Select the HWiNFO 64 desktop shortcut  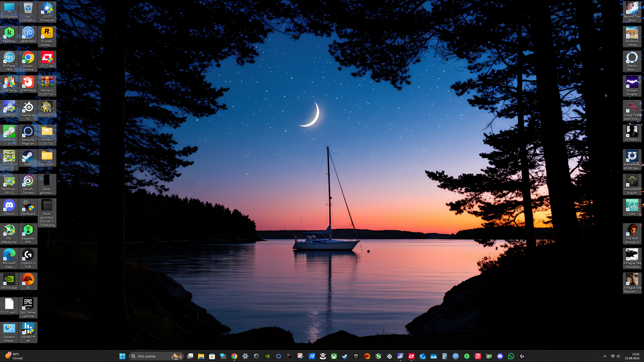pos(28,332)
